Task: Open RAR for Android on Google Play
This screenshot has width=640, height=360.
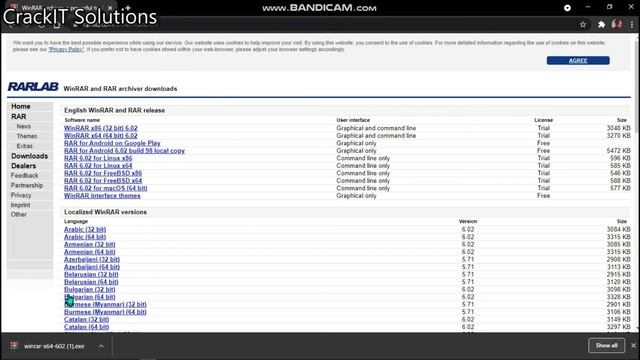Action: point(112,143)
